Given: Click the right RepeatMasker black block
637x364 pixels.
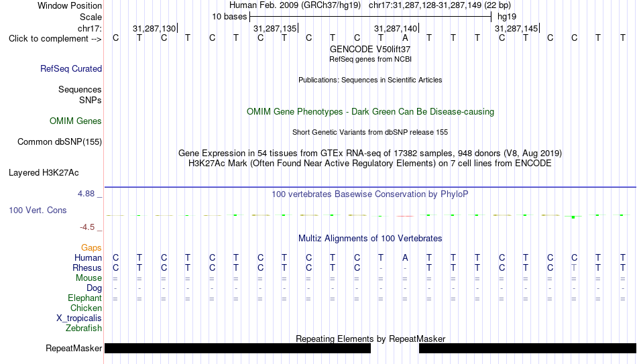Looking at the screenshot, I should coord(528,348).
